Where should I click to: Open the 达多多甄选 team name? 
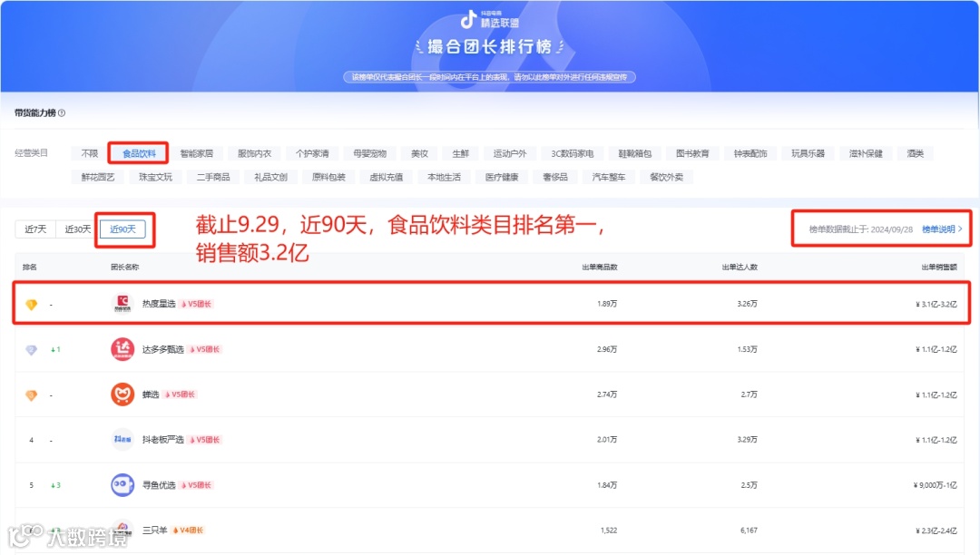(x=162, y=350)
